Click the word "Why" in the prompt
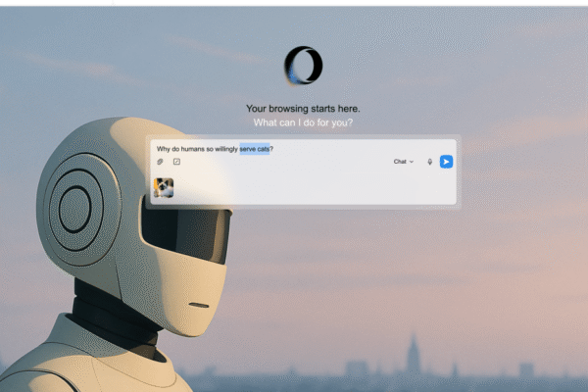588x392 pixels. pyautogui.click(x=162, y=148)
